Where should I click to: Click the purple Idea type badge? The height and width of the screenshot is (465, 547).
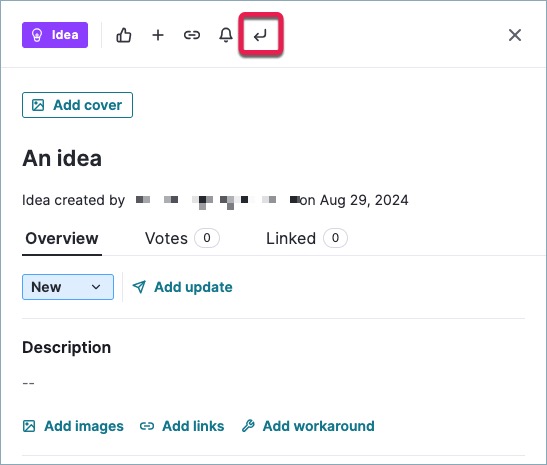(x=55, y=35)
